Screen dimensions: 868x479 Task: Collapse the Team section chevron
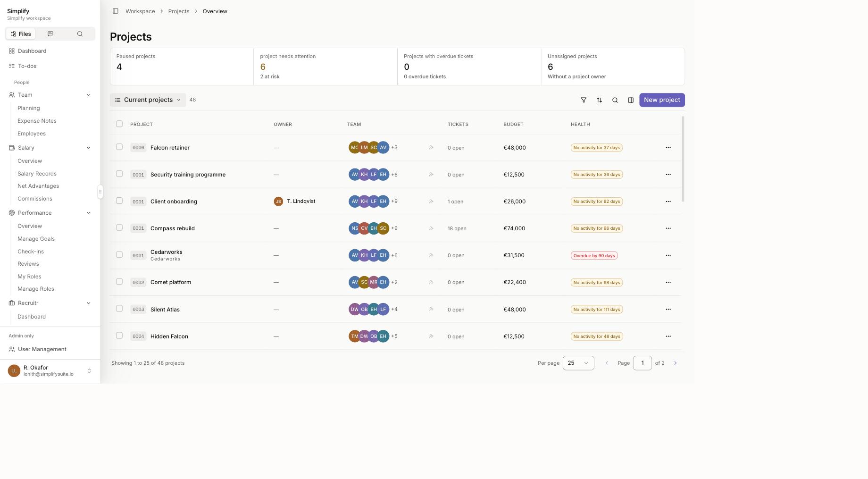pos(88,95)
